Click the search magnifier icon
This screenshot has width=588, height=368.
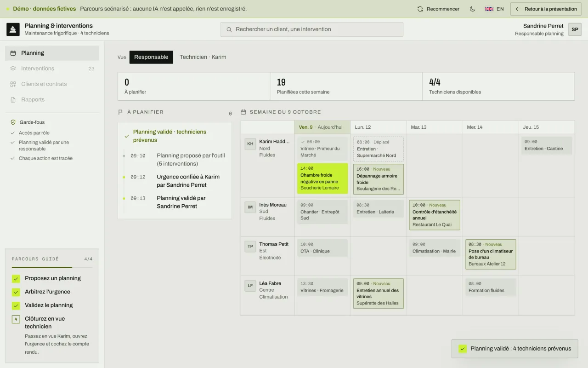pyautogui.click(x=229, y=29)
